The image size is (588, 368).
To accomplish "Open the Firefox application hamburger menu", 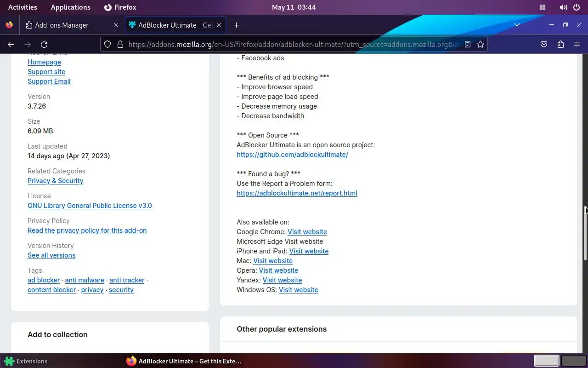I will pos(577,44).
